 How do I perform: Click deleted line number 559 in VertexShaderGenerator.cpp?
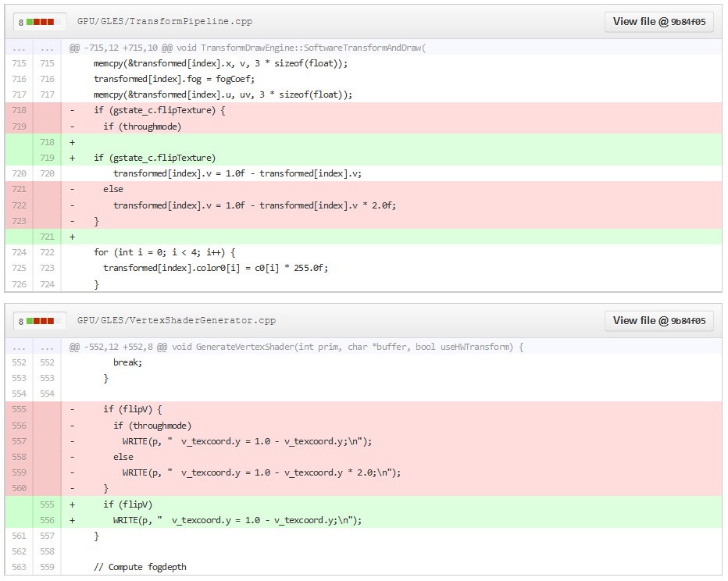[x=20, y=472]
